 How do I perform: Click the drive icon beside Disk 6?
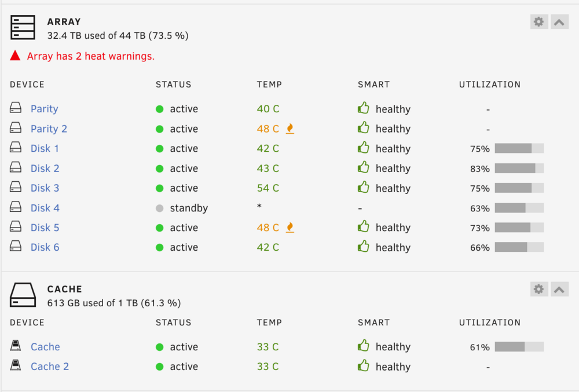point(16,246)
